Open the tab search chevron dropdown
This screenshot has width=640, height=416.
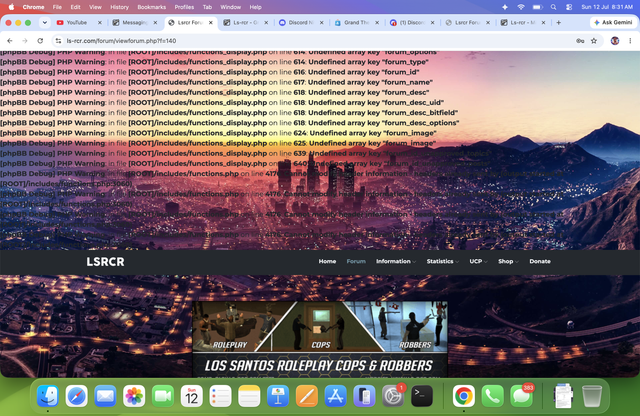44,23
